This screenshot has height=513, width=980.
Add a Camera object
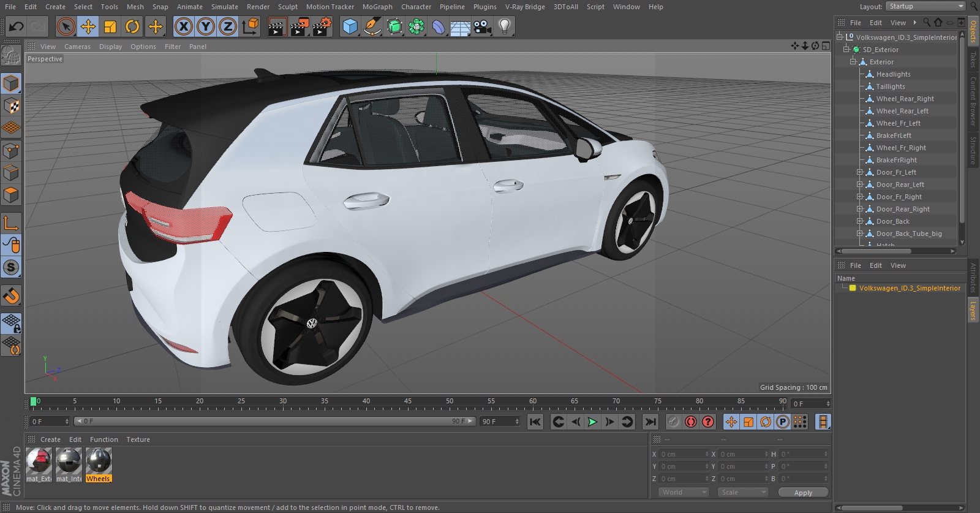point(483,26)
